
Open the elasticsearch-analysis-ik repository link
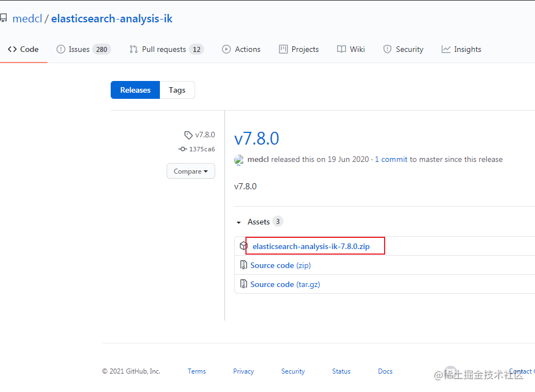coord(112,18)
